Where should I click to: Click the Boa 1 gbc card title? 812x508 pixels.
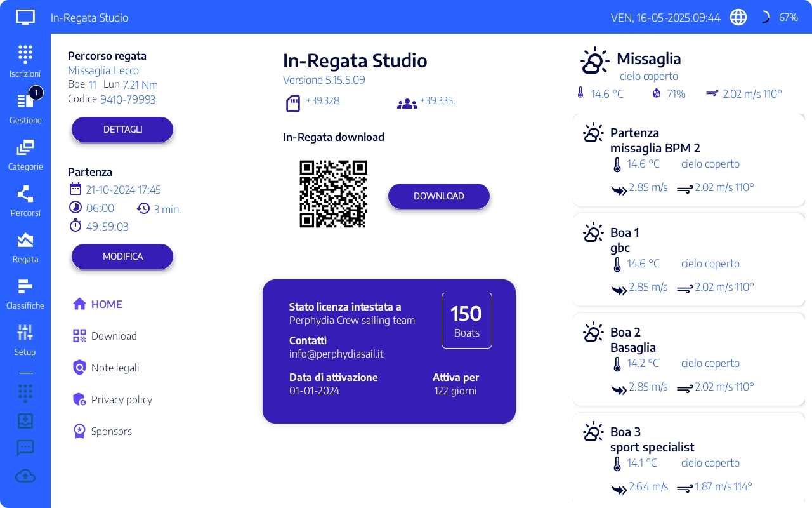pos(625,240)
